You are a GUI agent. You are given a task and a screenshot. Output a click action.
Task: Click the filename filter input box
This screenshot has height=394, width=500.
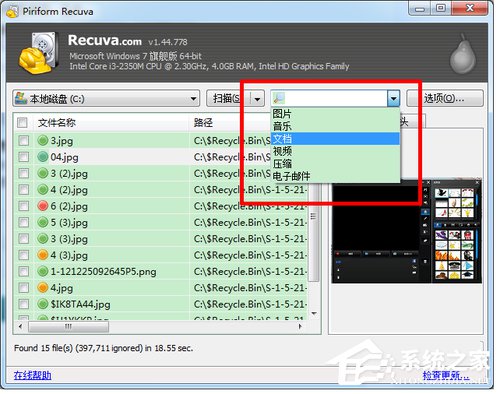pos(336,98)
